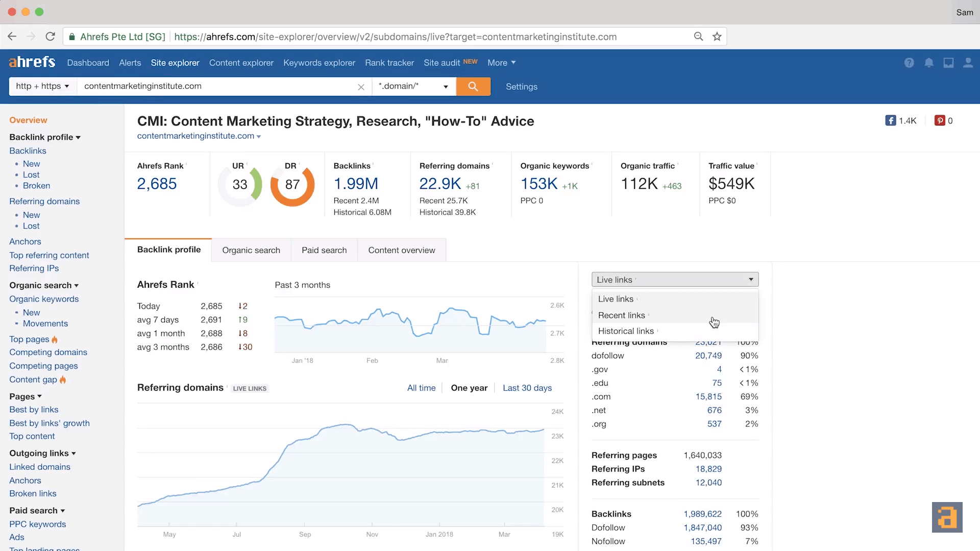Click the Ahrefs Rank 2,685 value
Viewport: 980px width, 551px height.
point(157,184)
